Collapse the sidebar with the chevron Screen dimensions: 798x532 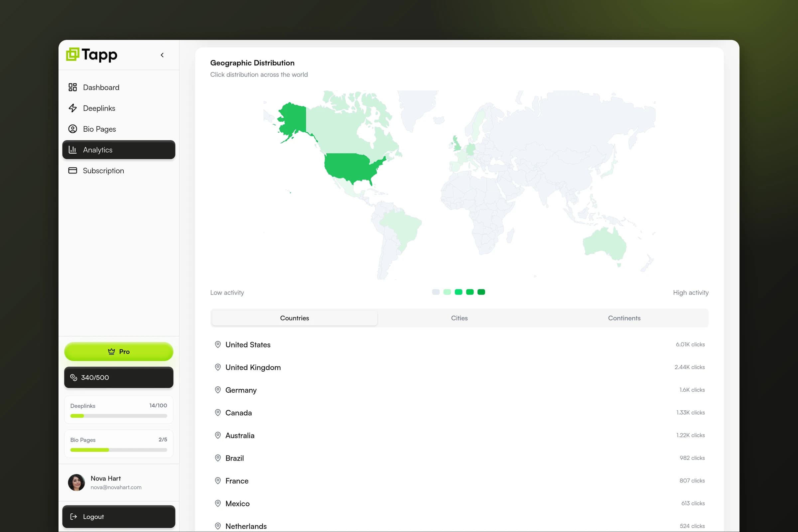[162, 55]
